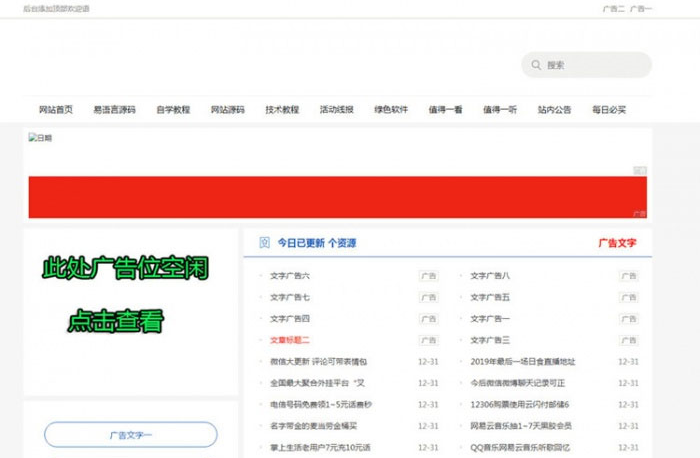This screenshot has width=700, height=458.
Task: Select 站内公告 in navigation
Action: click(x=554, y=109)
